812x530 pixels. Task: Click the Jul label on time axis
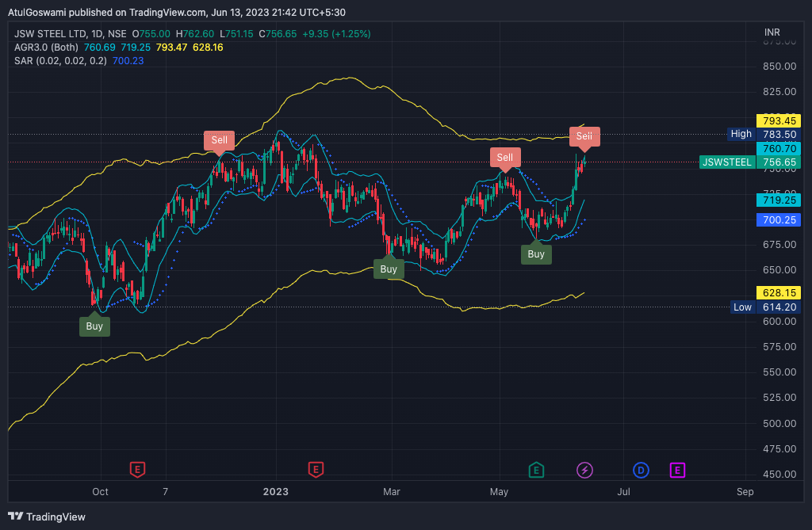click(623, 491)
